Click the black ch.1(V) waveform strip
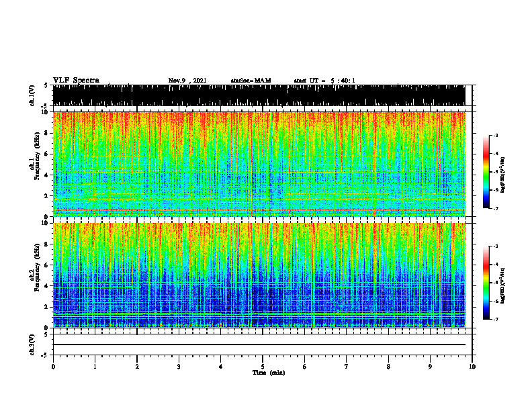 [259, 95]
